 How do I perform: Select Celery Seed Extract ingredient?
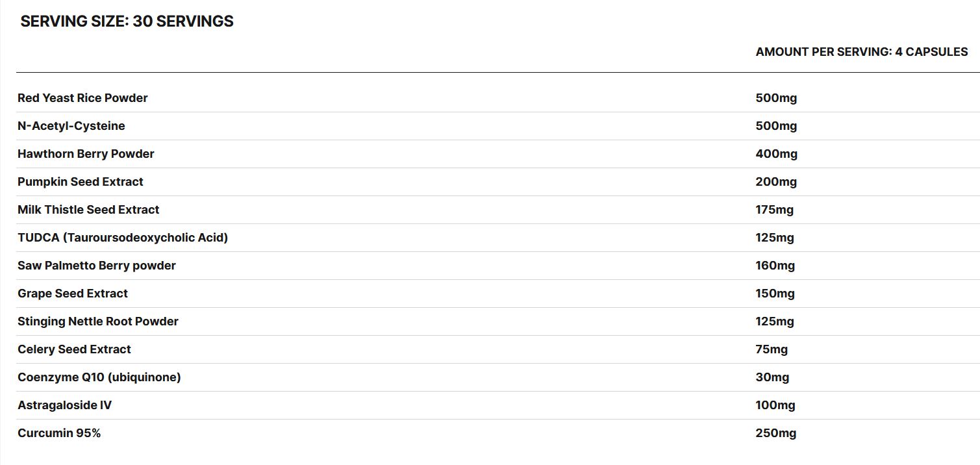74,349
